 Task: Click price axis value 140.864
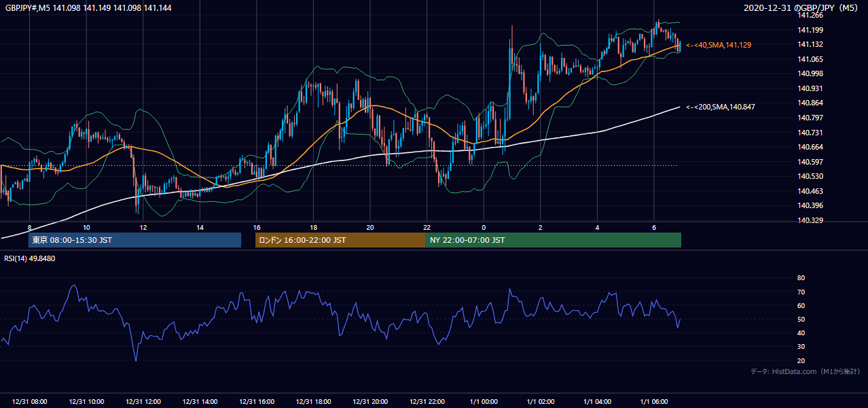pyautogui.click(x=810, y=103)
